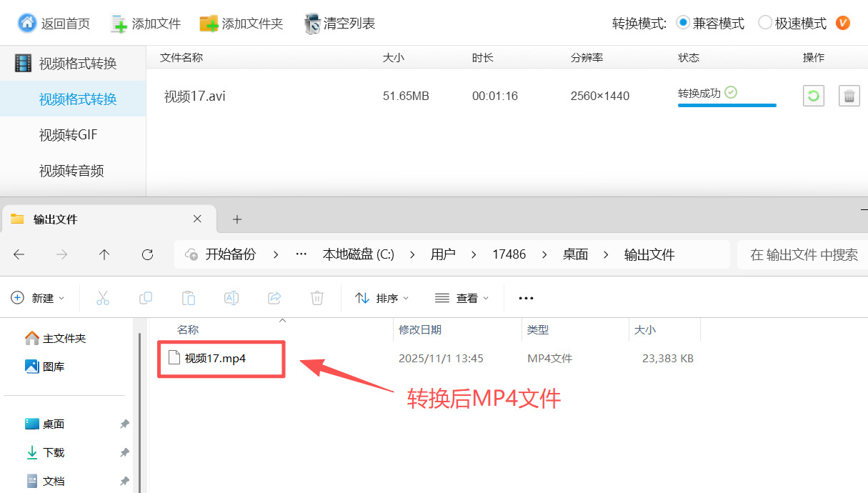This screenshot has height=493, width=868.
Task: Select 视频转音频 in the sidebar
Action: (x=73, y=171)
